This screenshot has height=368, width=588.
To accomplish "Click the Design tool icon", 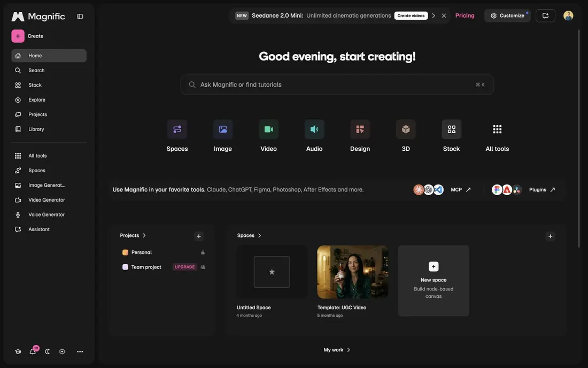I will click(360, 129).
